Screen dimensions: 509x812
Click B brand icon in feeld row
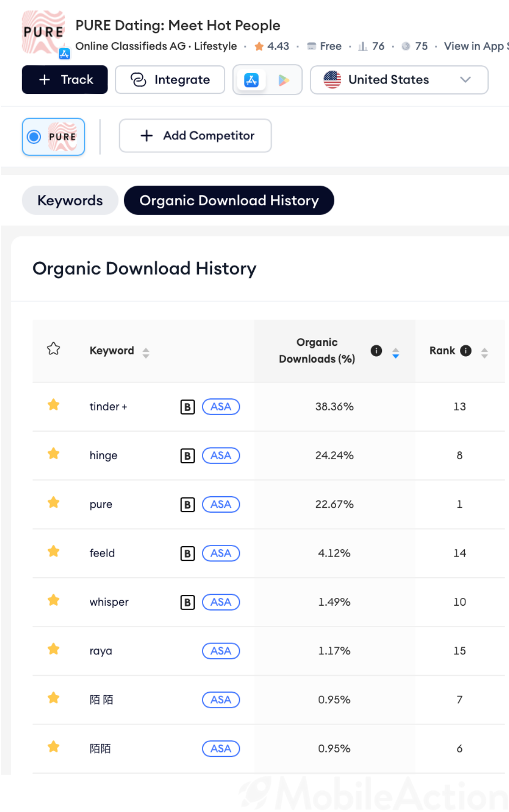[x=188, y=554]
